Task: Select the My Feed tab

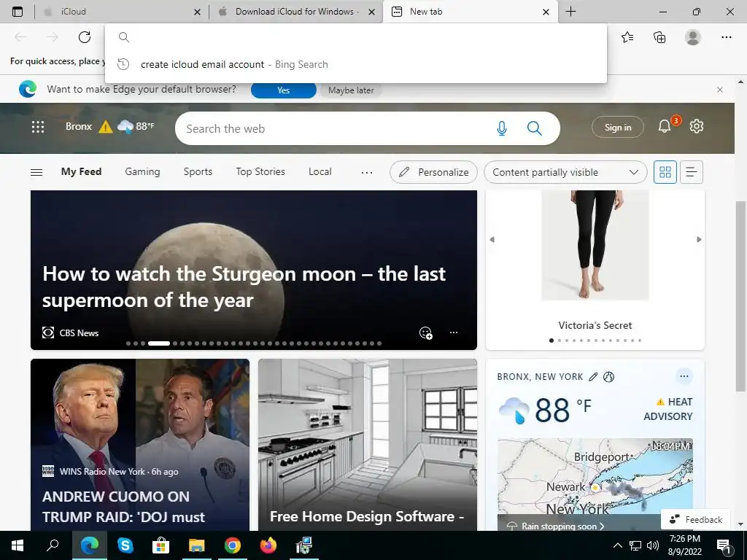Action: (81, 171)
